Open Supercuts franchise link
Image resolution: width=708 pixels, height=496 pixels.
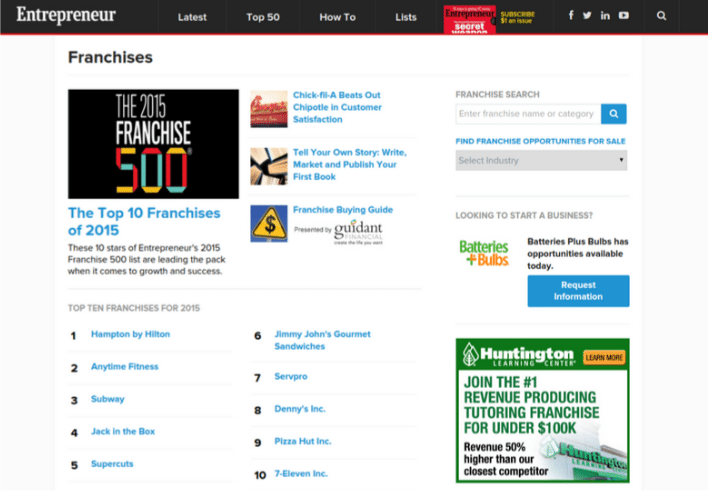(x=112, y=464)
